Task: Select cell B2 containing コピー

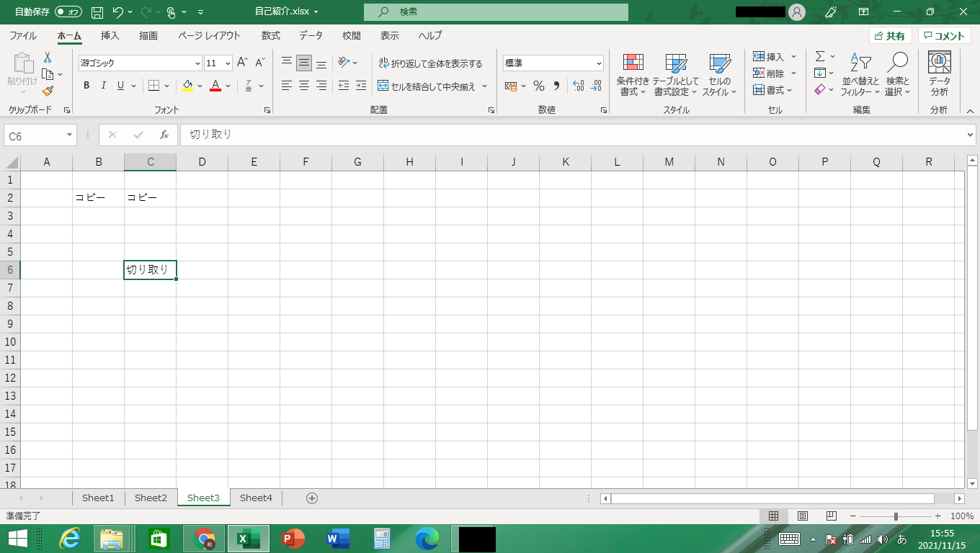Action: (x=98, y=197)
